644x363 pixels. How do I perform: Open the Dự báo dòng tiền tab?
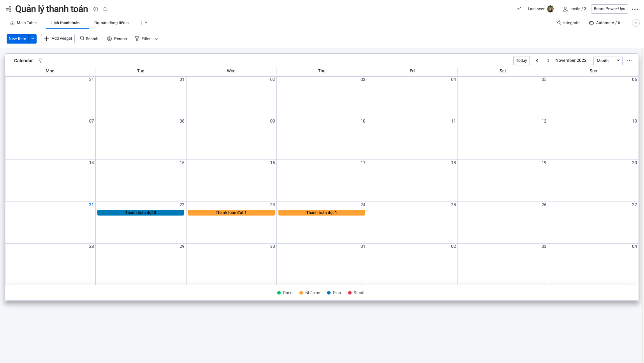click(x=113, y=23)
